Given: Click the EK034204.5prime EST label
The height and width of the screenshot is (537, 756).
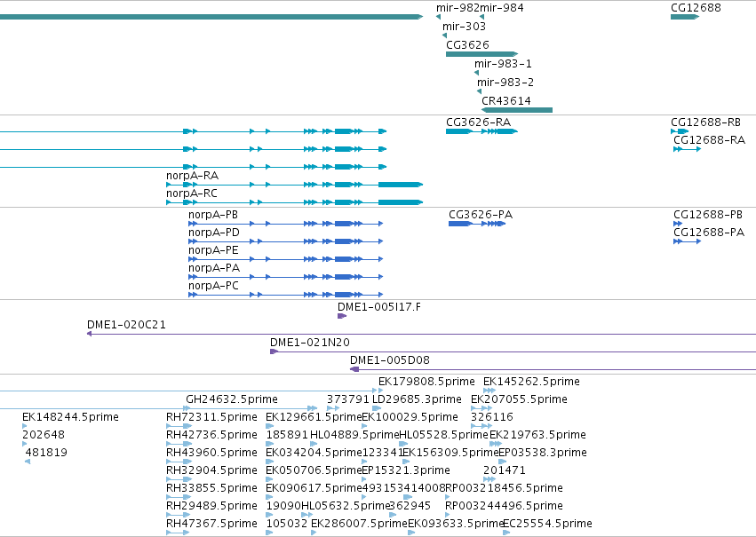Looking at the screenshot, I should (314, 453).
